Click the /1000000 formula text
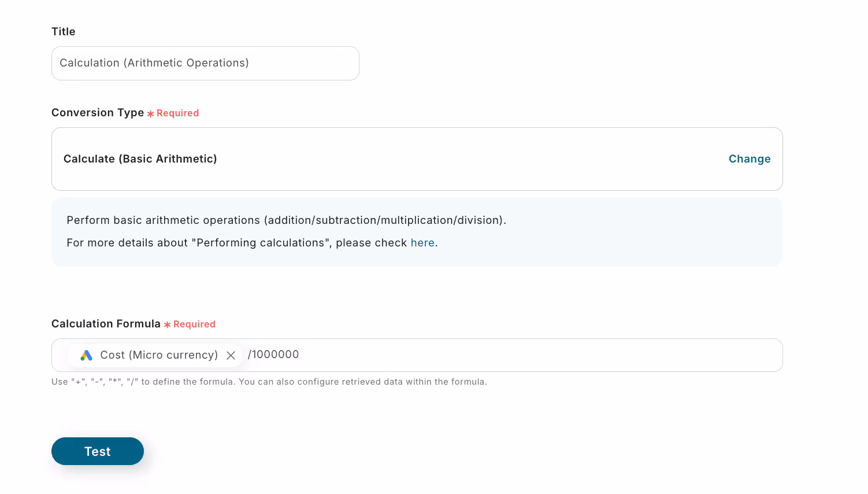The image size is (868, 494). (x=273, y=355)
